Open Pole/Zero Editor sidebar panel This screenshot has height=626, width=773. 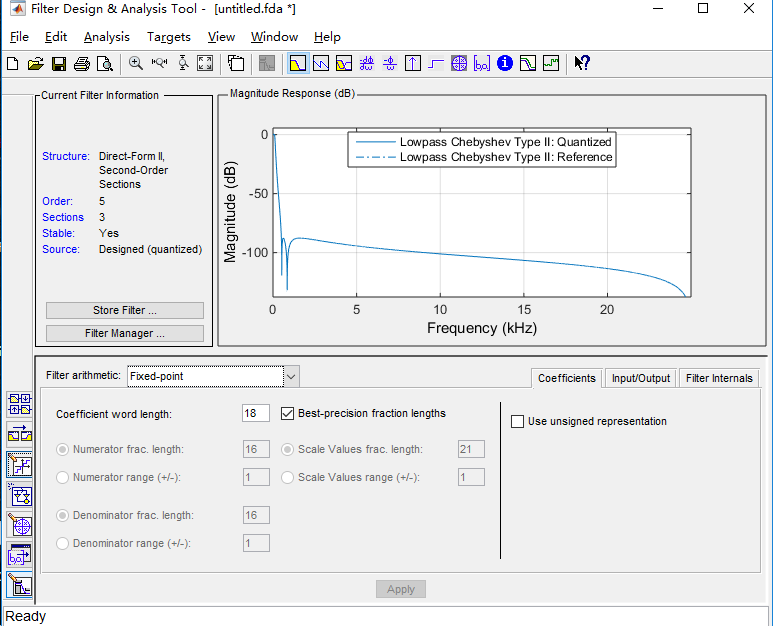(20, 526)
